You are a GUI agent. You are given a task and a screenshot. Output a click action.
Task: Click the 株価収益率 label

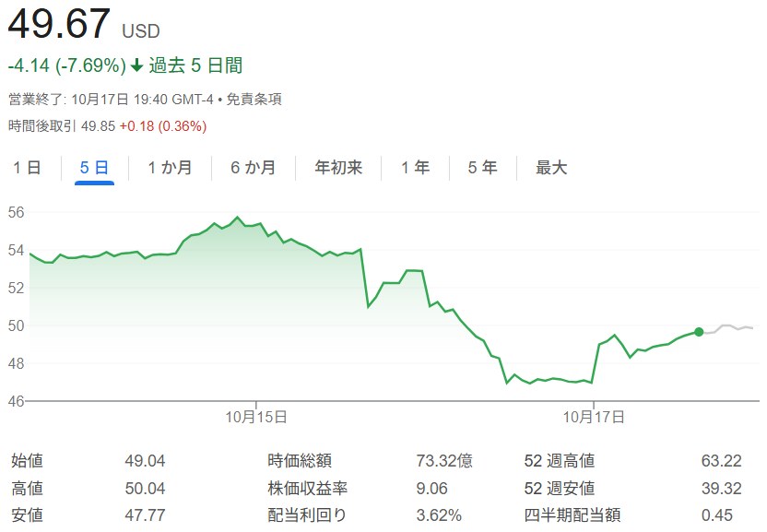pyautogui.click(x=308, y=489)
